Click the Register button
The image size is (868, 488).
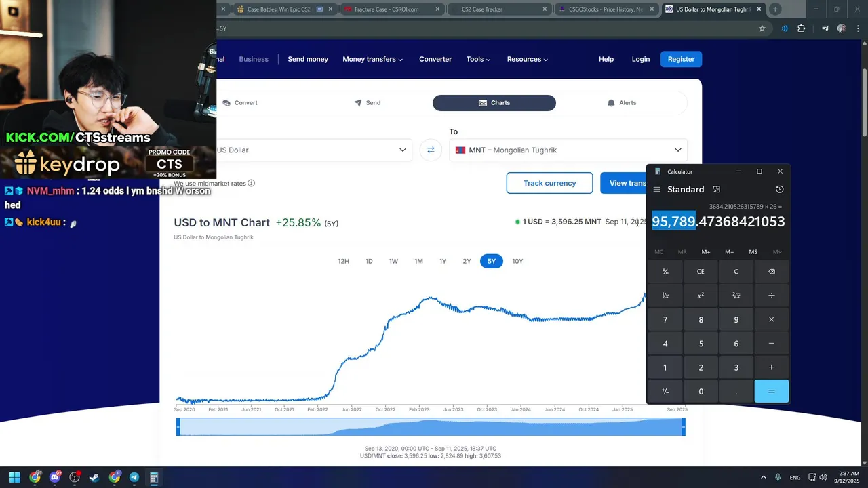coord(681,59)
